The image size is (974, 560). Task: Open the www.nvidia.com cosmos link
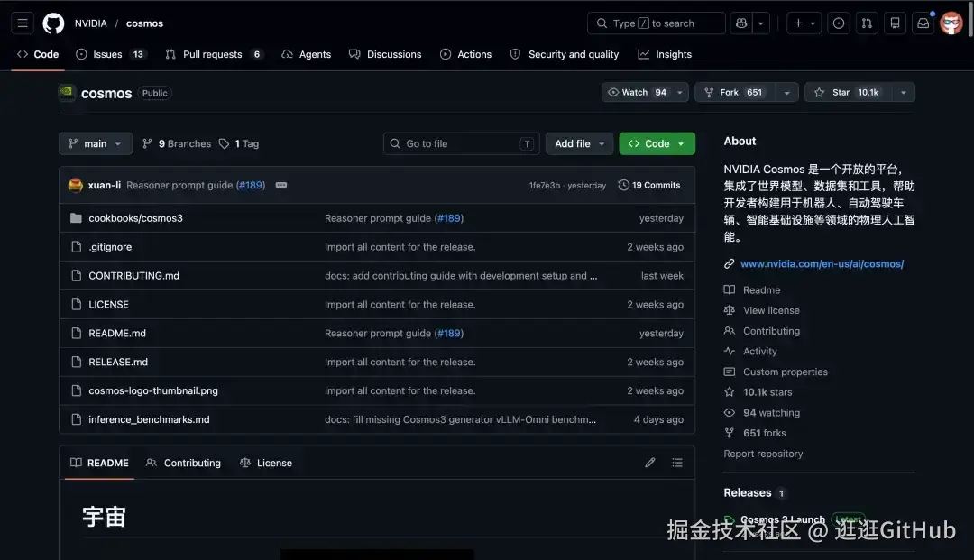(x=822, y=264)
